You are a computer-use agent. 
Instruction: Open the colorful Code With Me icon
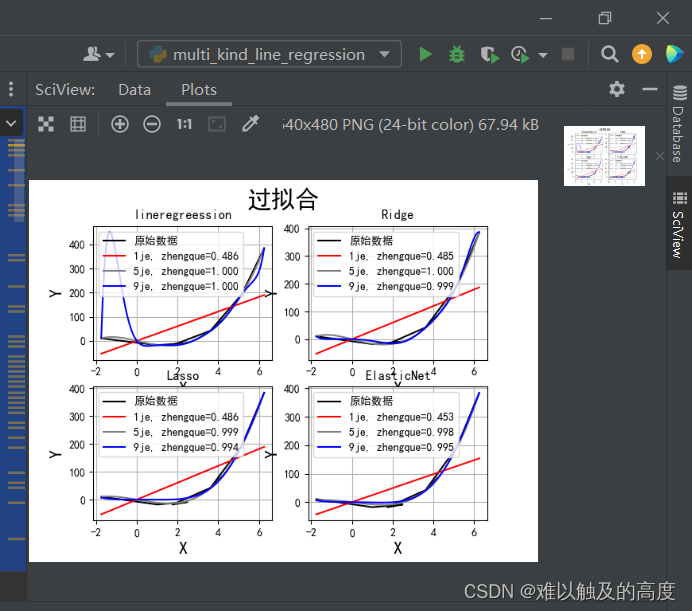click(674, 54)
